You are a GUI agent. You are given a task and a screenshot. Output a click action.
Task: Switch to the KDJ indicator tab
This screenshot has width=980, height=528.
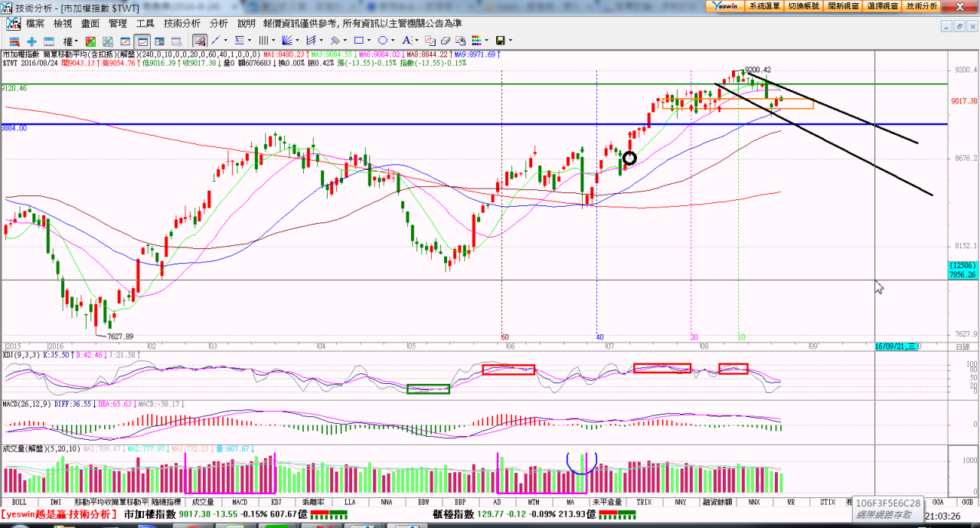coord(275,502)
